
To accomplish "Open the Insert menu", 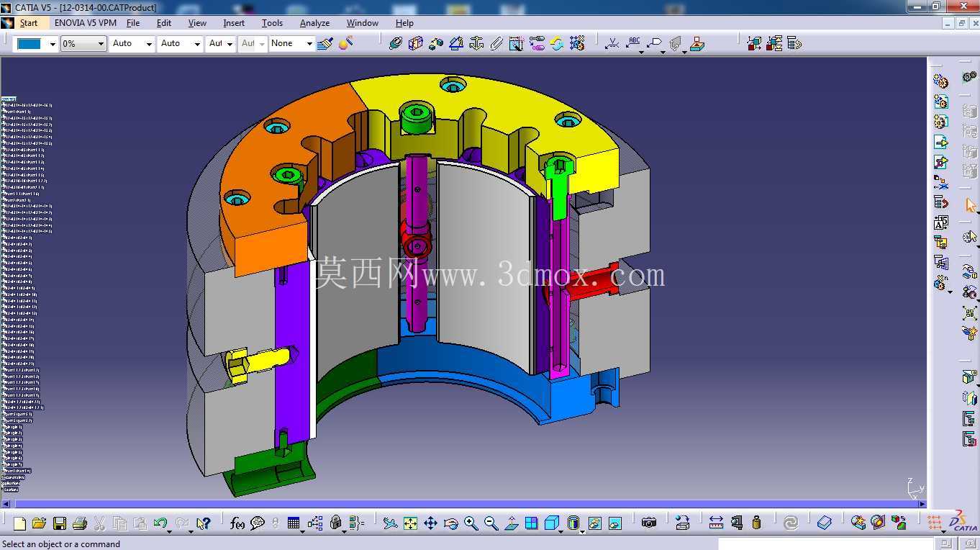I will click(234, 23).
